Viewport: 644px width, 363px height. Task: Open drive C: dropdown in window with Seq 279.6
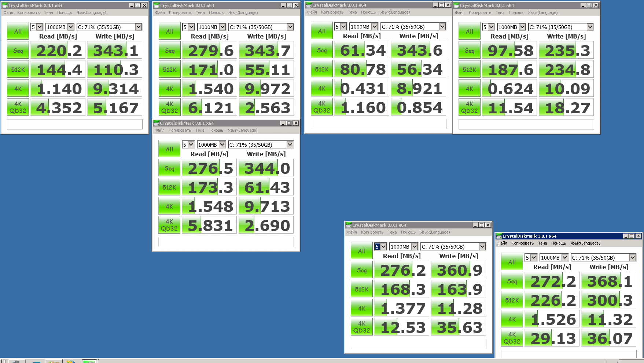(x=261, y=27)
